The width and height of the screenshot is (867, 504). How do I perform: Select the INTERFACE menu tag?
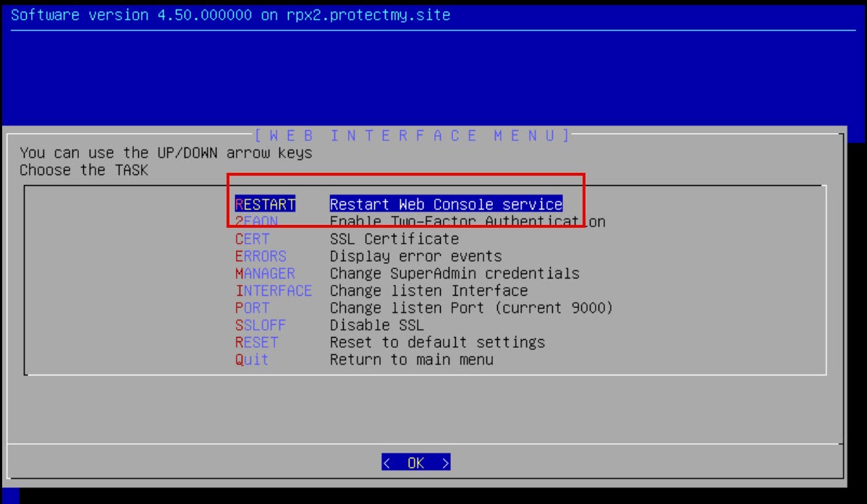pyautogui.click(x=274, y=291)
